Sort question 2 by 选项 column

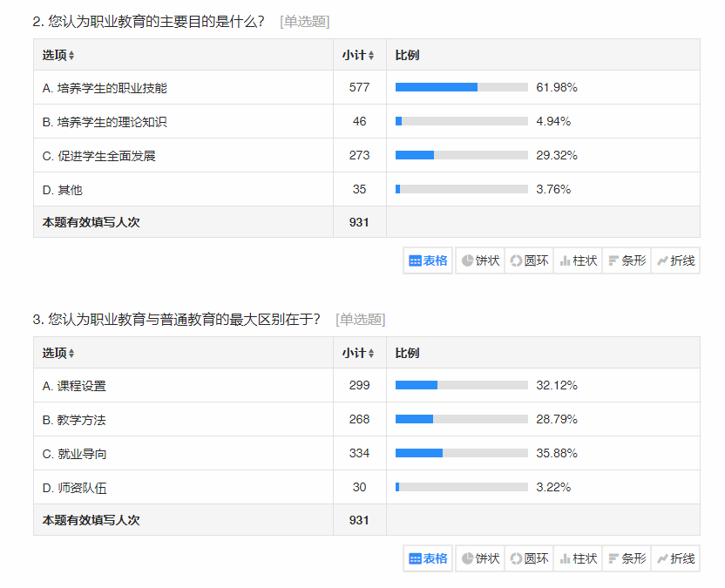coord(59,56)
